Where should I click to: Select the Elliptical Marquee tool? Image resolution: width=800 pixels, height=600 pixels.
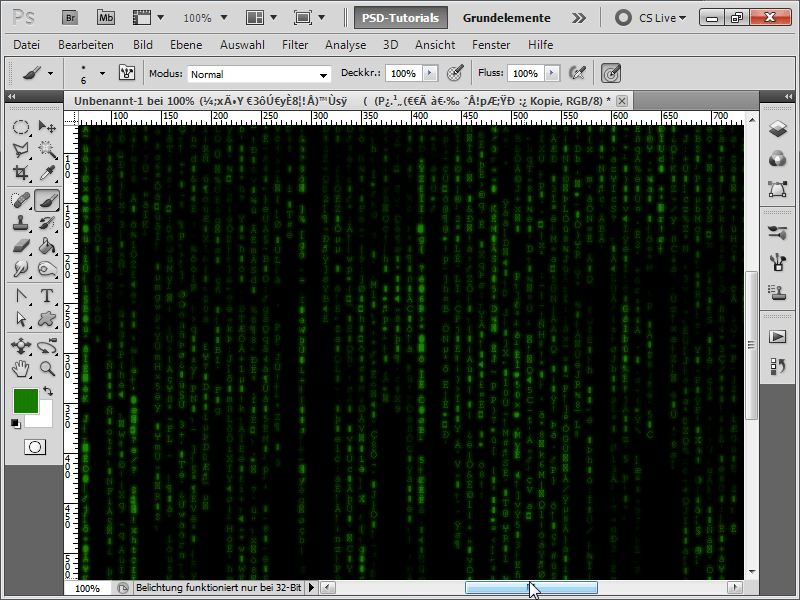20,127
